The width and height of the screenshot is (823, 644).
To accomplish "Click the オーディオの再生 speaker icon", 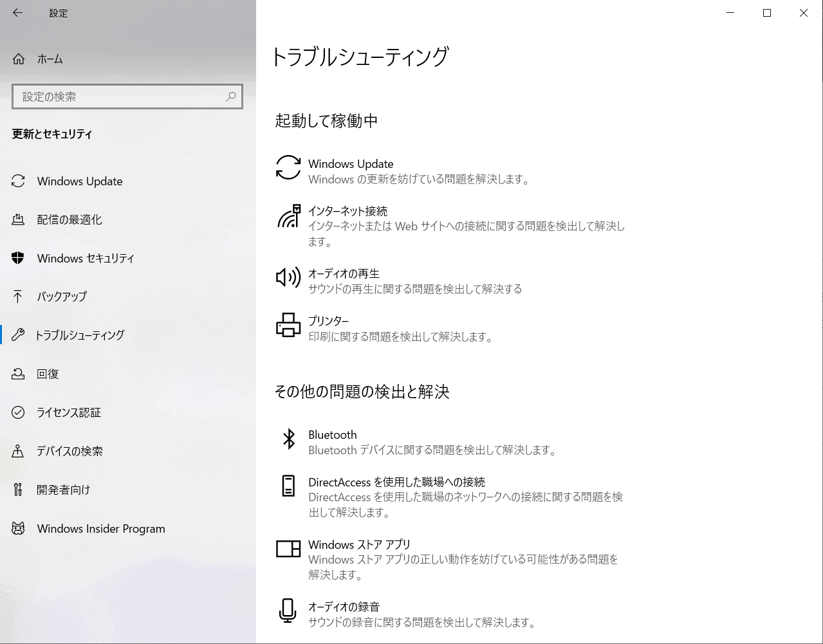I will (288, 277).
